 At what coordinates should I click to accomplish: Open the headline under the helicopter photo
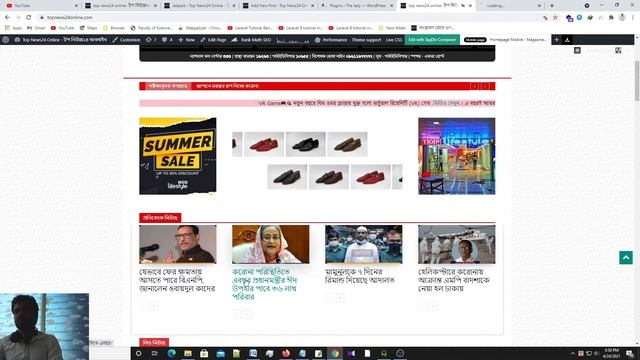tap(453, 280)
